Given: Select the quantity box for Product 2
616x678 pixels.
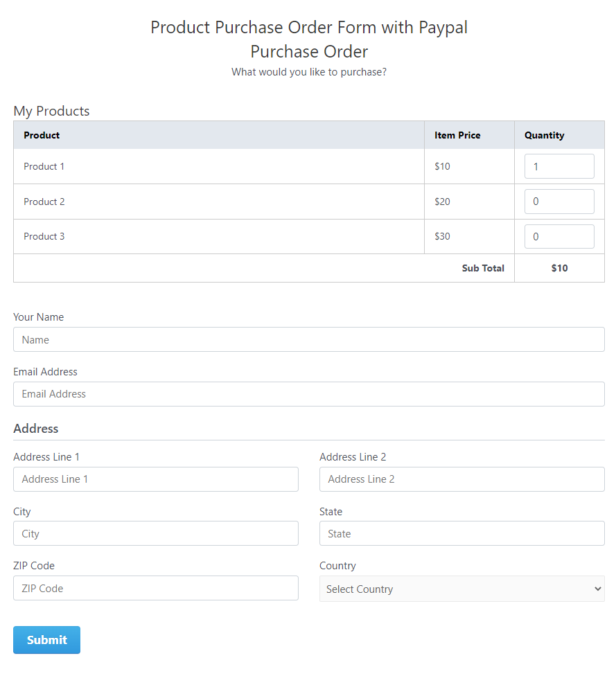Looking at the screenshot, I should point(559,202).
